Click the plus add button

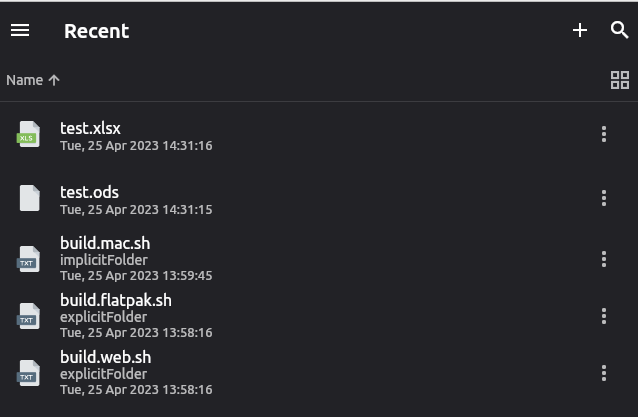coord(580,30)
